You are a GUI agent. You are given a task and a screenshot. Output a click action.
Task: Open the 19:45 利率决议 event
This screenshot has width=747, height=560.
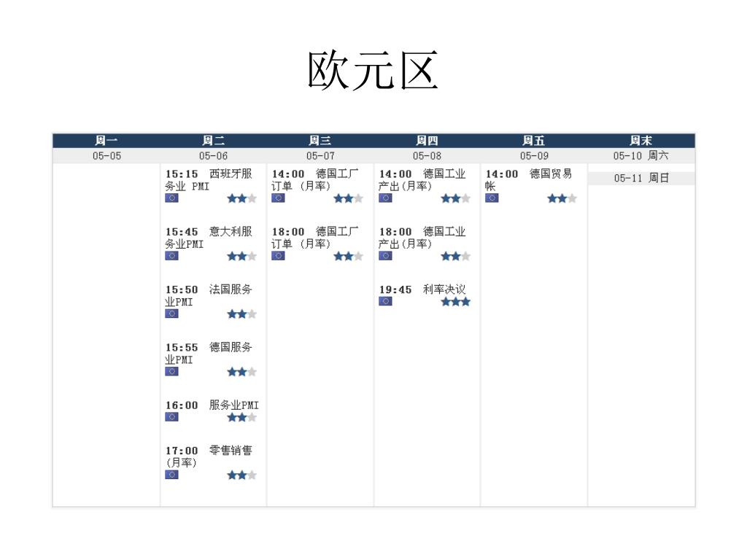coord(422,289)
